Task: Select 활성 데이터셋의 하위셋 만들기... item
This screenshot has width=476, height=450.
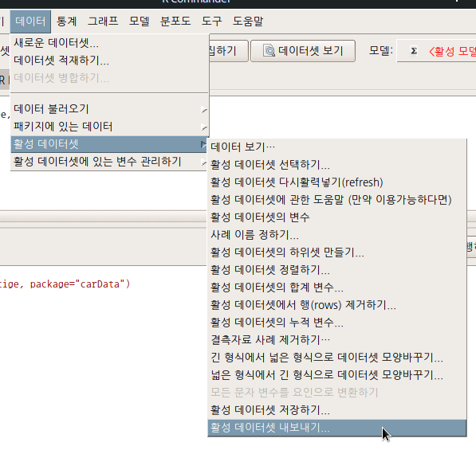Action: pyautogui.click(x=337, y=252)
